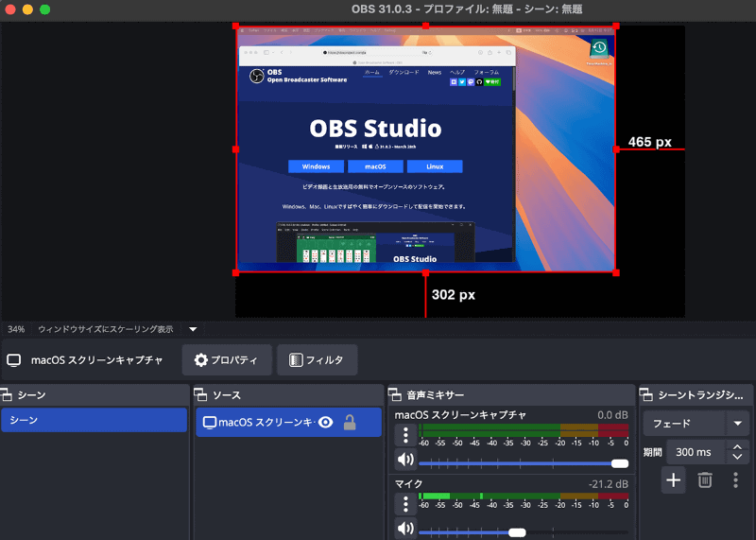Click the News tab in the preview webpage
Image resolution: width=756 pixels, height=540 pixels.
click(435, 73)
